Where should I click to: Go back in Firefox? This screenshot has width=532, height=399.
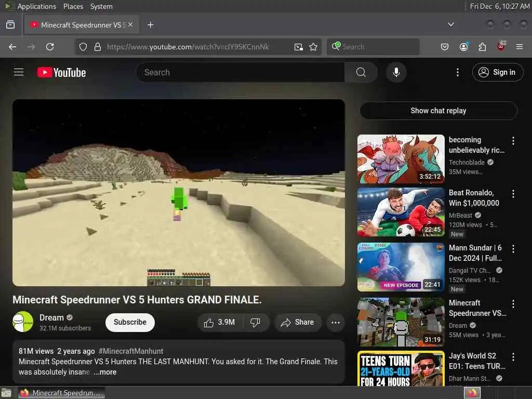point(12,47)
